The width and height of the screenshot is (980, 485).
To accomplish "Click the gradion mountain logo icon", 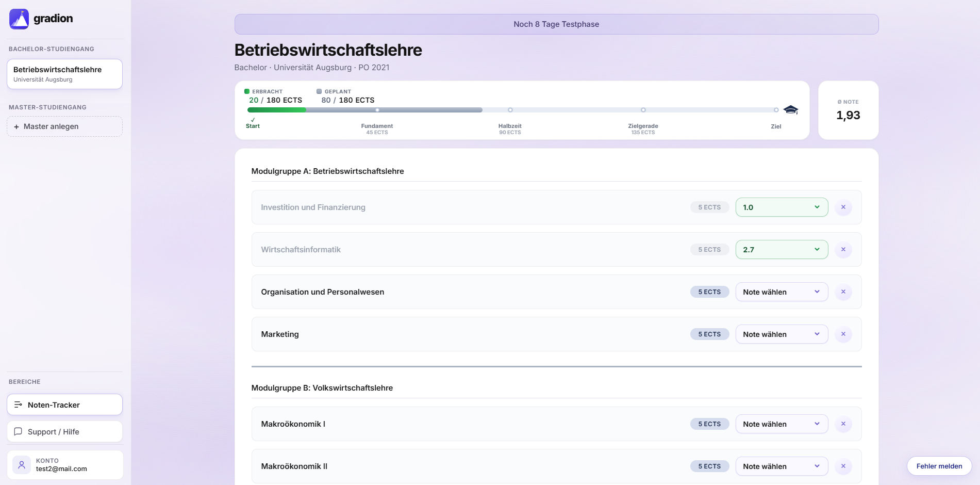I will (19, 19).
